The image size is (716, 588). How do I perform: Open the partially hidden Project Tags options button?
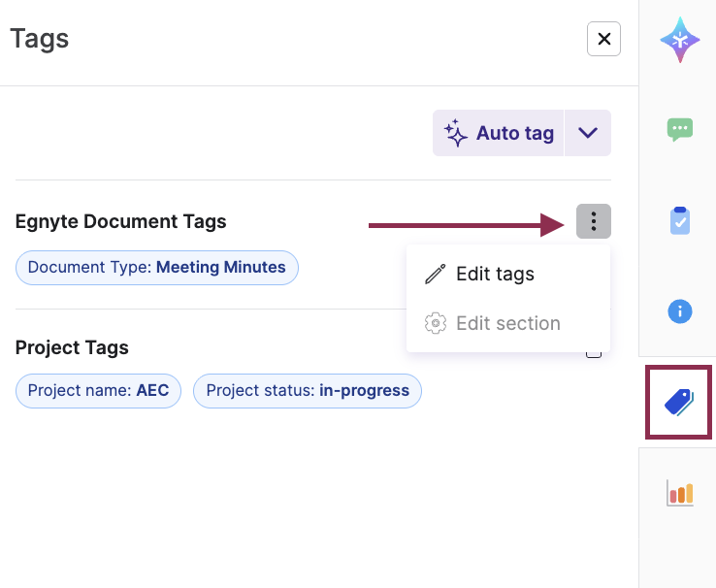click(594, 353)
